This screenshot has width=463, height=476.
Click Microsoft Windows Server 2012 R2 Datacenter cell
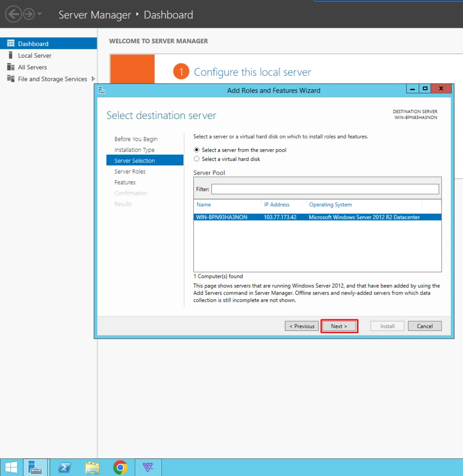[364, 217]
